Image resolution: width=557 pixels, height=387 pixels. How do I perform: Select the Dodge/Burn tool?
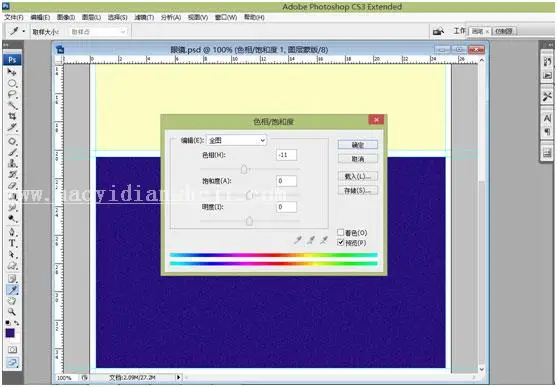(12, 218)
